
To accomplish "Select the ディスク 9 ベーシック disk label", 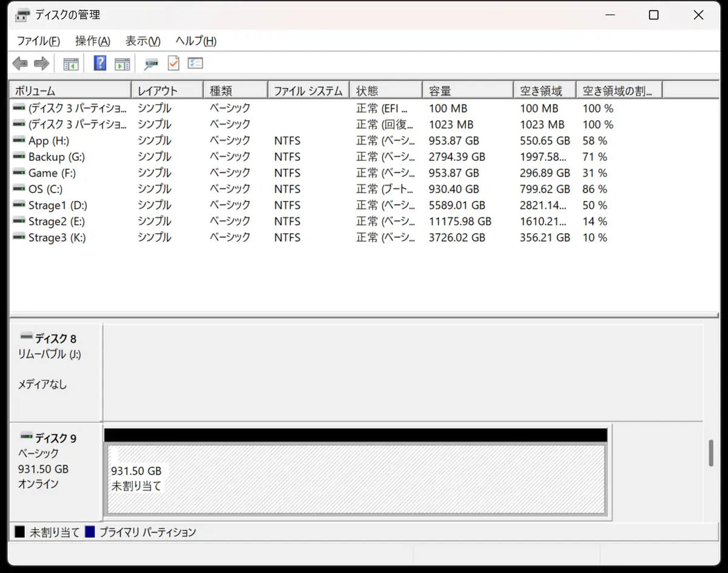I will click(55, 472).
